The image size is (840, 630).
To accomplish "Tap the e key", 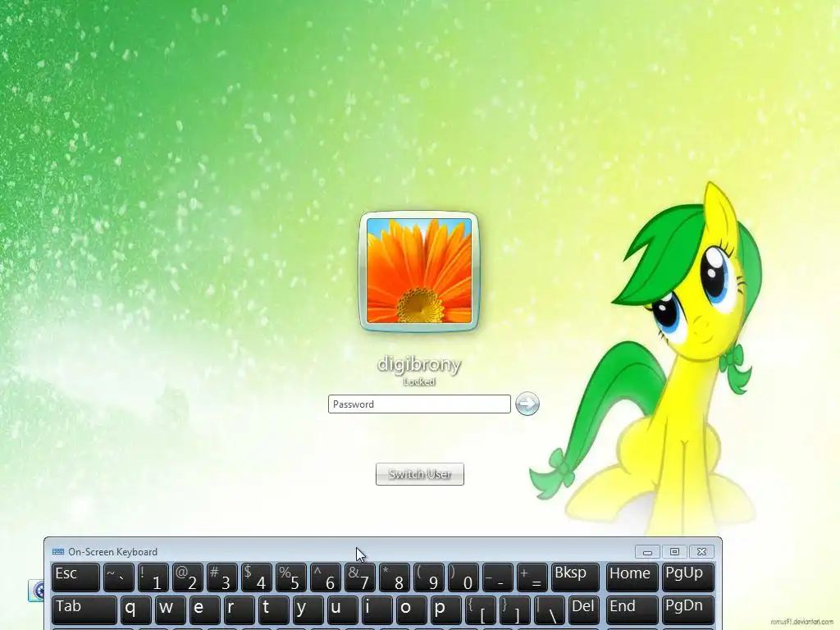I will [204, 610].
